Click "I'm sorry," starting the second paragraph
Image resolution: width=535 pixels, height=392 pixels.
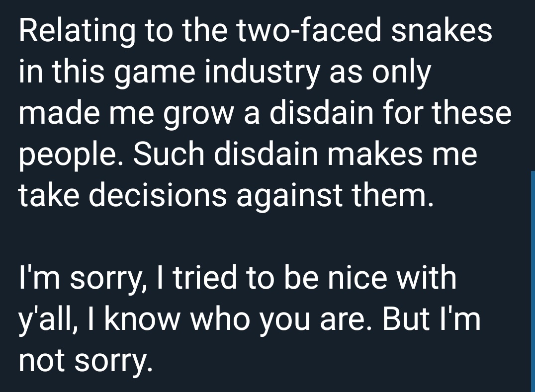[x=84, y=279]
